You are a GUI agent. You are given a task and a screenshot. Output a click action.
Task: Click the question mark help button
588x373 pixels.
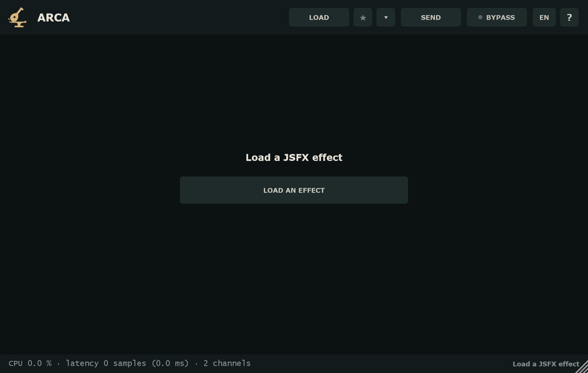[569, 17]
